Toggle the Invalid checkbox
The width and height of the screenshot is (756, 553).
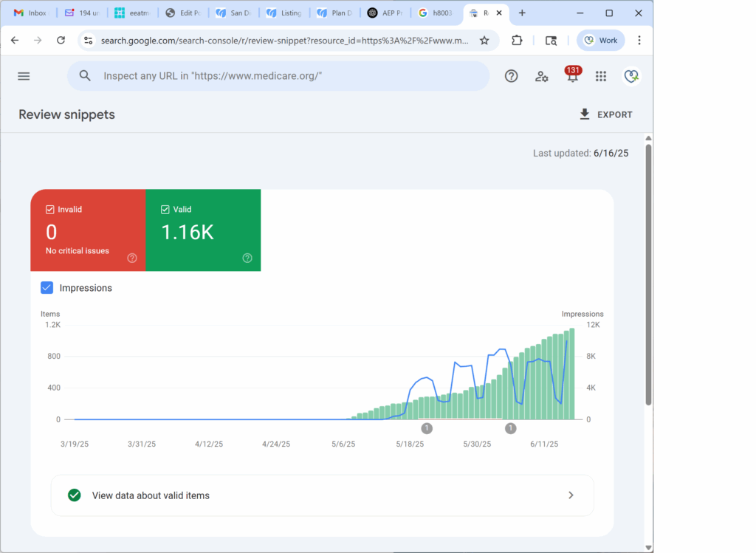coord(49,209)
